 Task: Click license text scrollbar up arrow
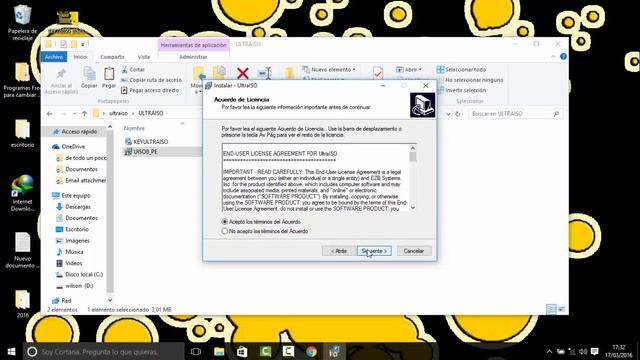413,148
